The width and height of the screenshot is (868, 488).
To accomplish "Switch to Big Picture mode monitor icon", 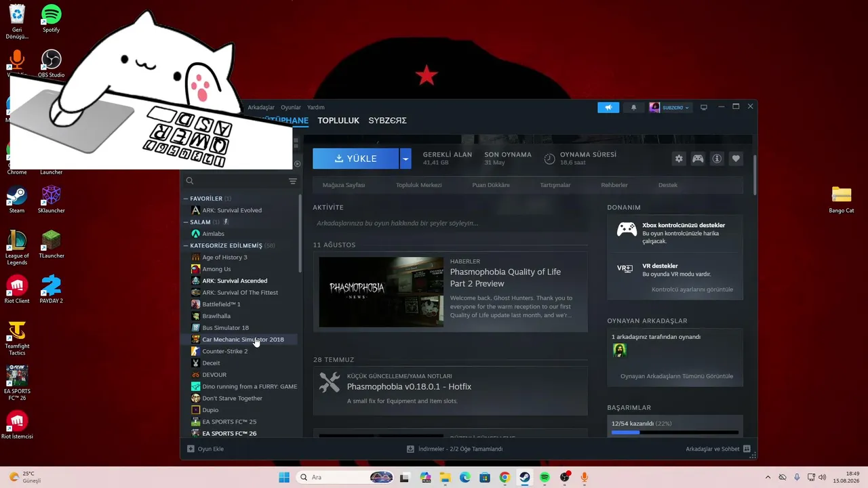I will coord(704,107).
